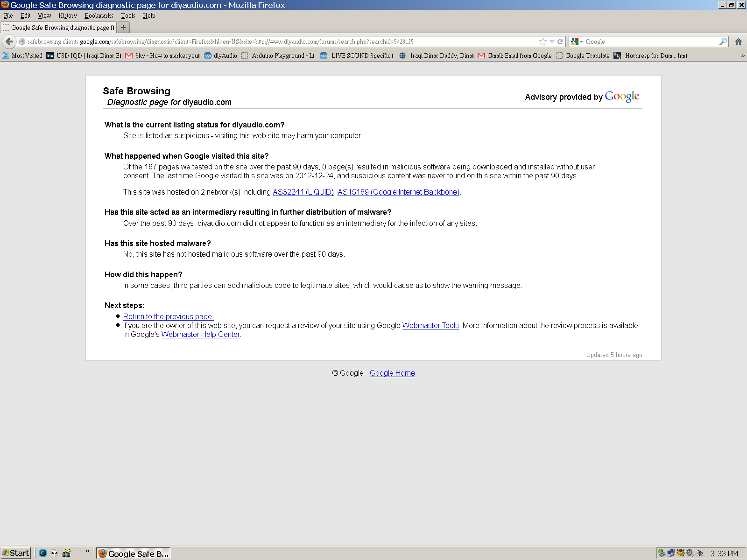The height and width of the screenshot is (560, 747).
Task: Open the Webmaster Tools link
Action: tap(430, 325)
